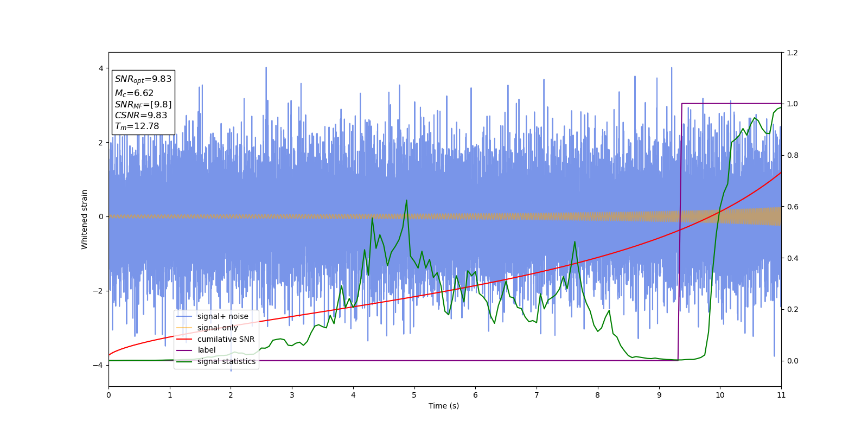Viewport: 868px width, 434px height.
Task: Click the 'signal statistics' legend entry
Action: click(216, 361)
